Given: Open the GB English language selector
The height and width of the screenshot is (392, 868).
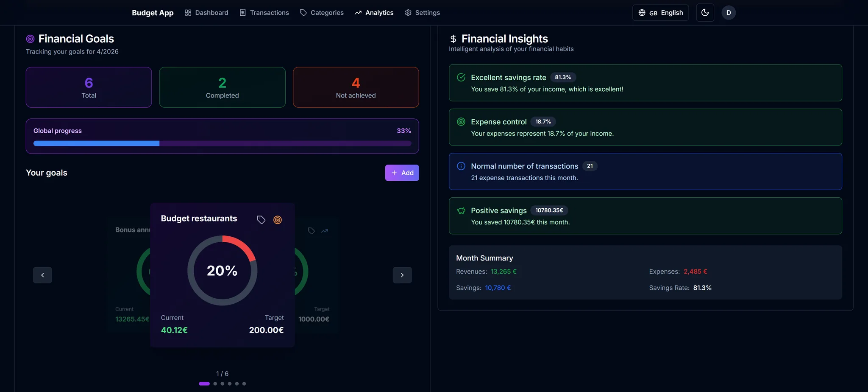Looking at the screenshot, I should [661, 13].
